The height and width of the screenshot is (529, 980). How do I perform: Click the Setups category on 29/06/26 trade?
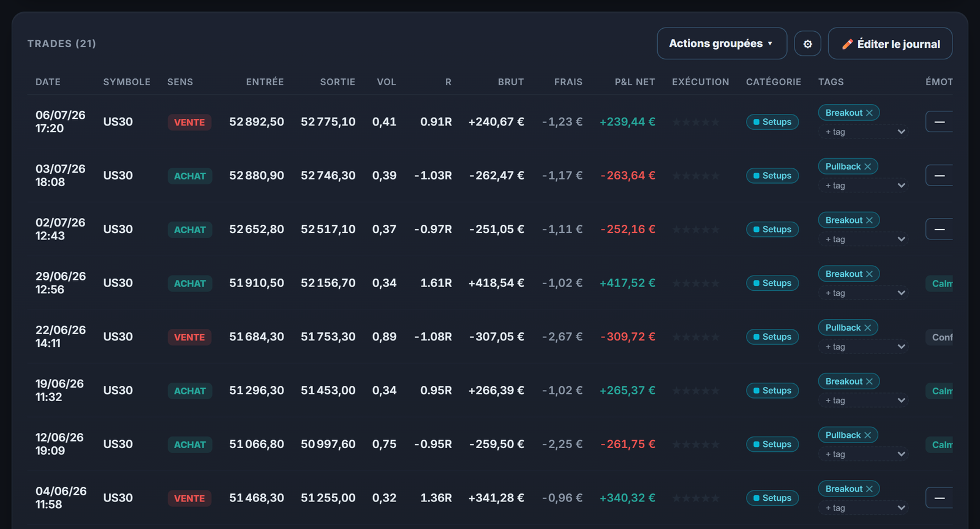tap(772, 283)
